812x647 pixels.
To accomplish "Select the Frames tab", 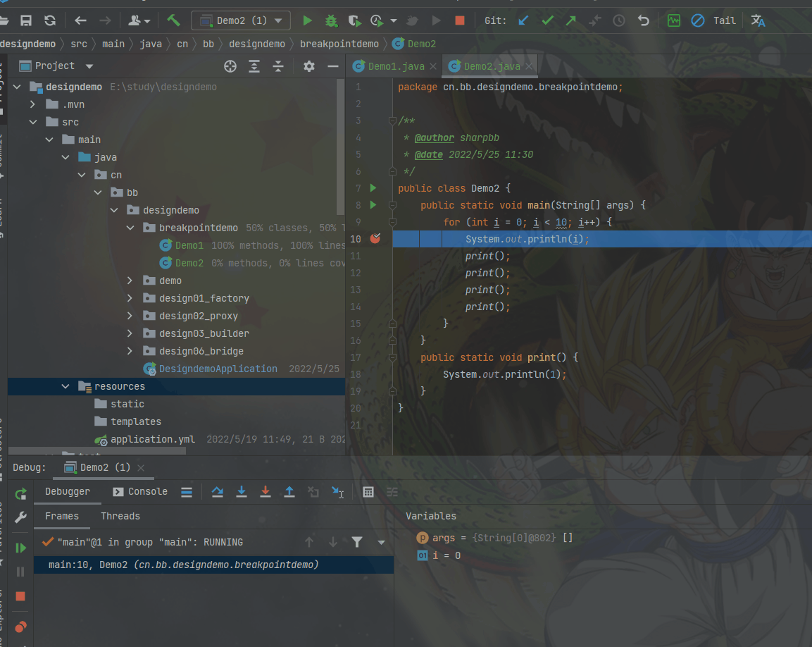I will (x=62, y=517).
